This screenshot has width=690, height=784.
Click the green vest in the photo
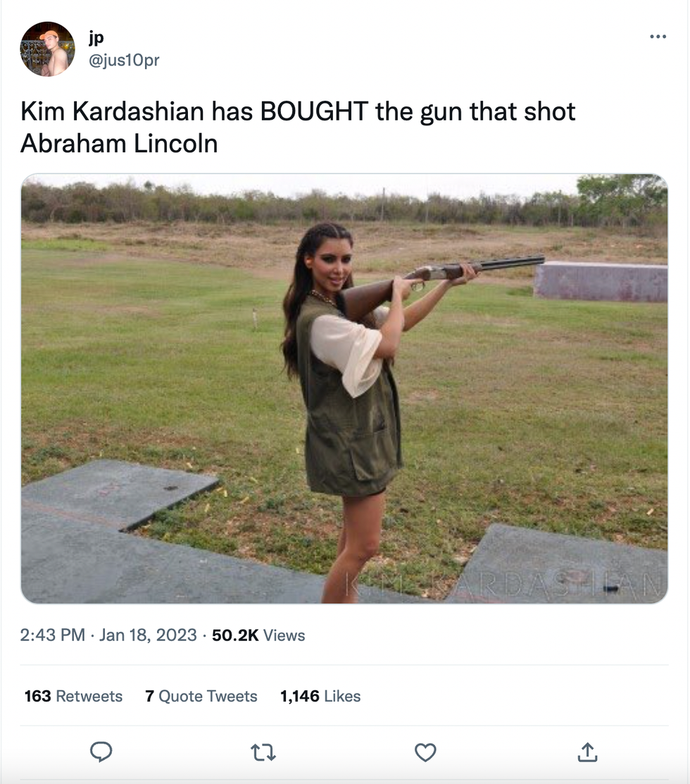coord(352,430)
